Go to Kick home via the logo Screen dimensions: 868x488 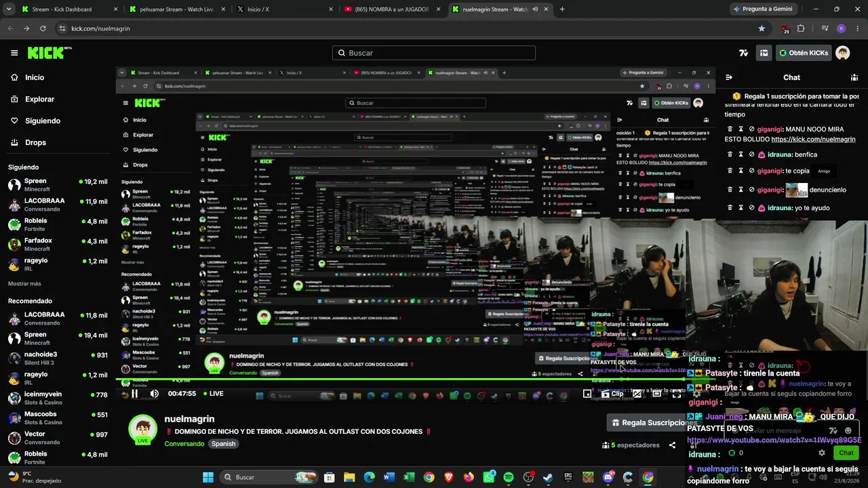point(50,53)
